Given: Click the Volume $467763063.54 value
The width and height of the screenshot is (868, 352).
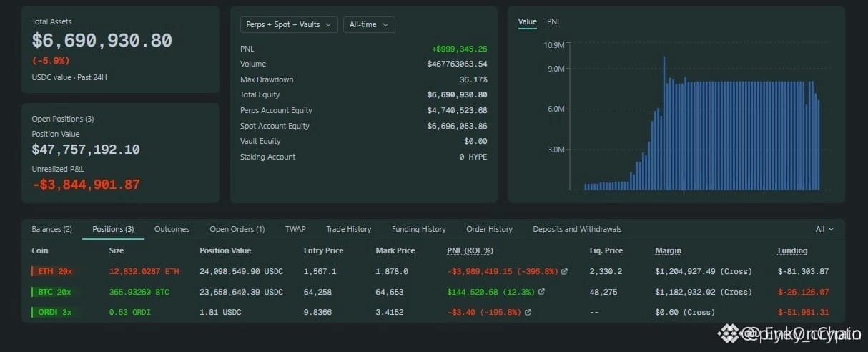Looking at the screenshot, I should 457,64.
